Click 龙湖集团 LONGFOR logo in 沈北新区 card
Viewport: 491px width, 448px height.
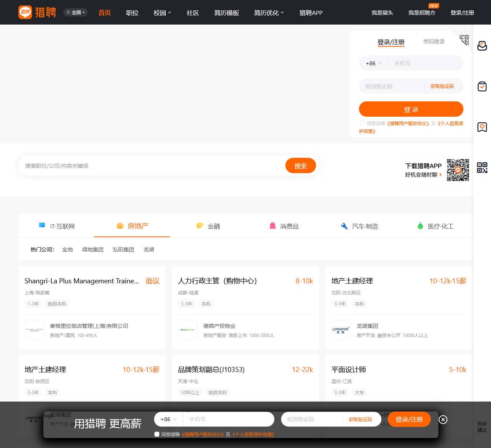click(341, 330)
